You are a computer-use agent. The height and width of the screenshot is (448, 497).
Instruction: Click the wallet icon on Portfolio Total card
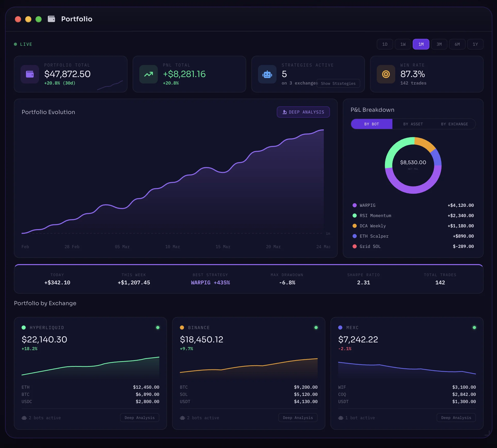point(30,74)
